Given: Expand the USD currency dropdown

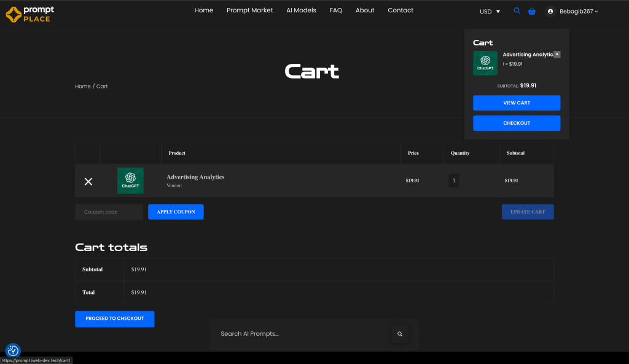Looking at the screenshot, I should pos(490,11).
